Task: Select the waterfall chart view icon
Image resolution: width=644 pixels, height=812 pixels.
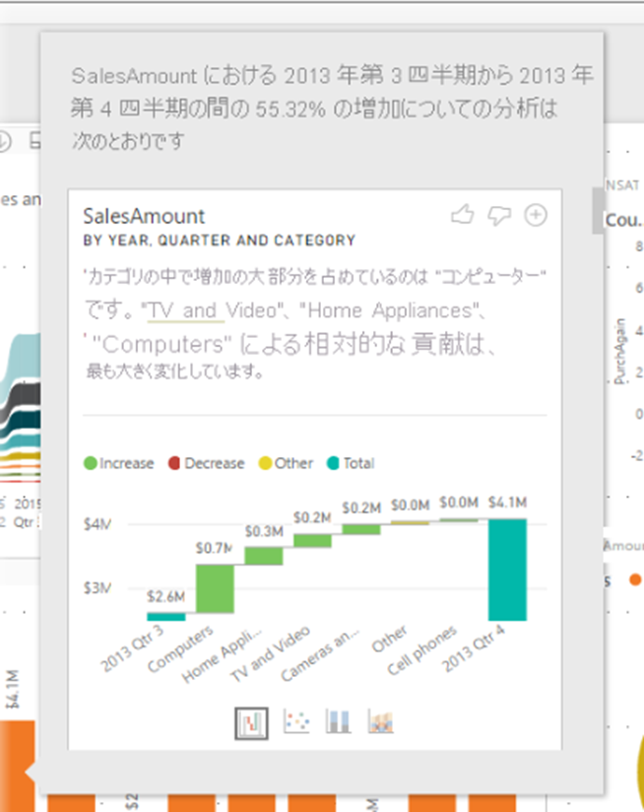Action: [x=251, y=723]
